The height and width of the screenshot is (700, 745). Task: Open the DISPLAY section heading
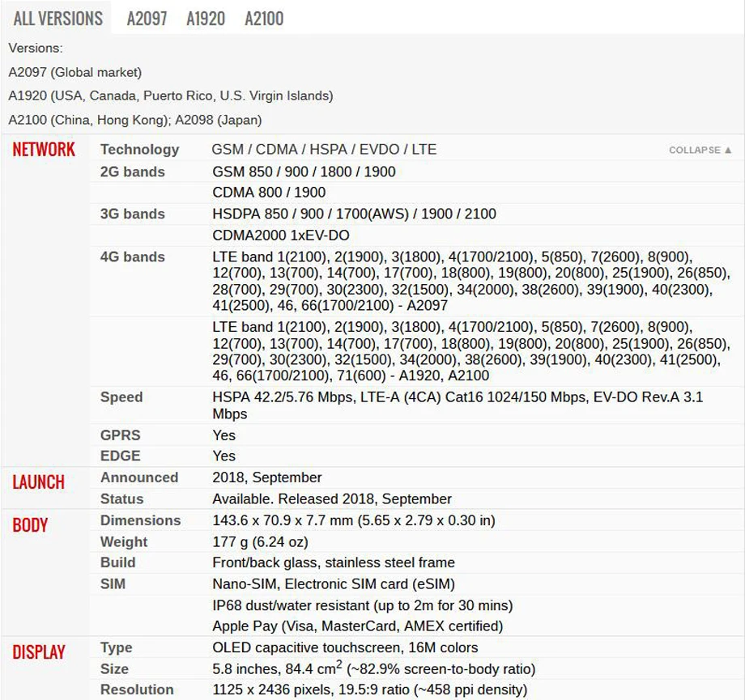click(39, 652)
